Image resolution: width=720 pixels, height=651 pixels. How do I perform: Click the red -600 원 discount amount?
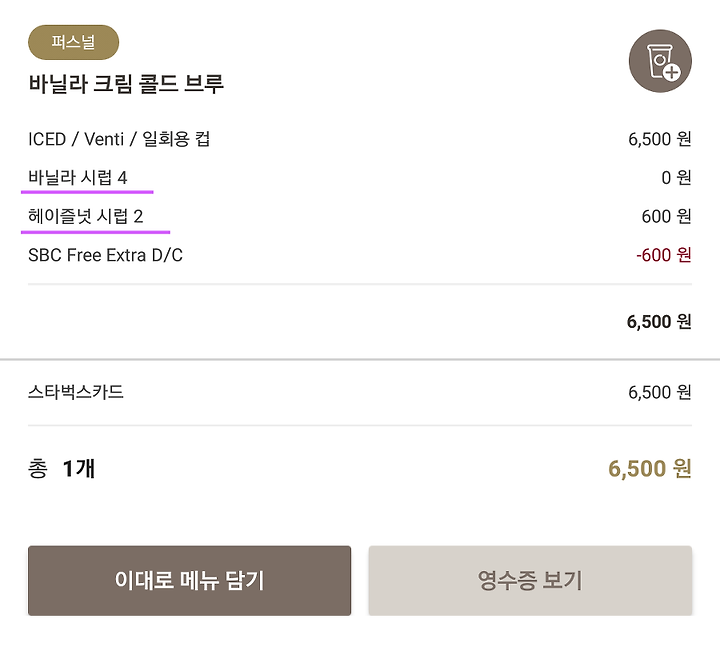664,255
